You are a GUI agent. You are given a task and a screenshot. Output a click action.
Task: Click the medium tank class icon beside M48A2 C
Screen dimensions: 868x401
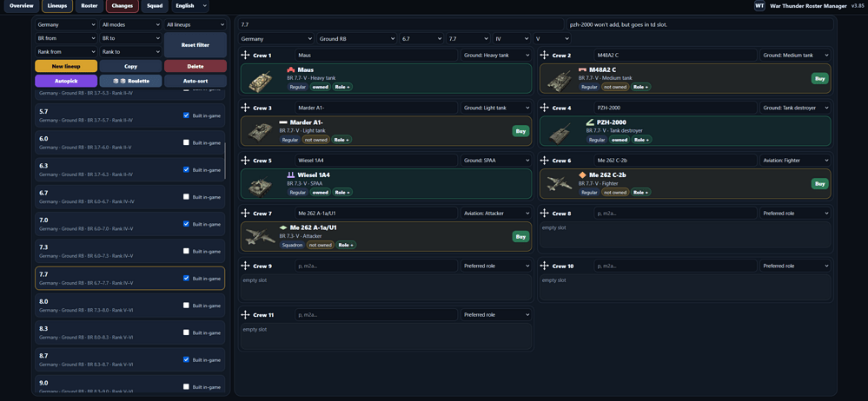(x=582, y=69)
